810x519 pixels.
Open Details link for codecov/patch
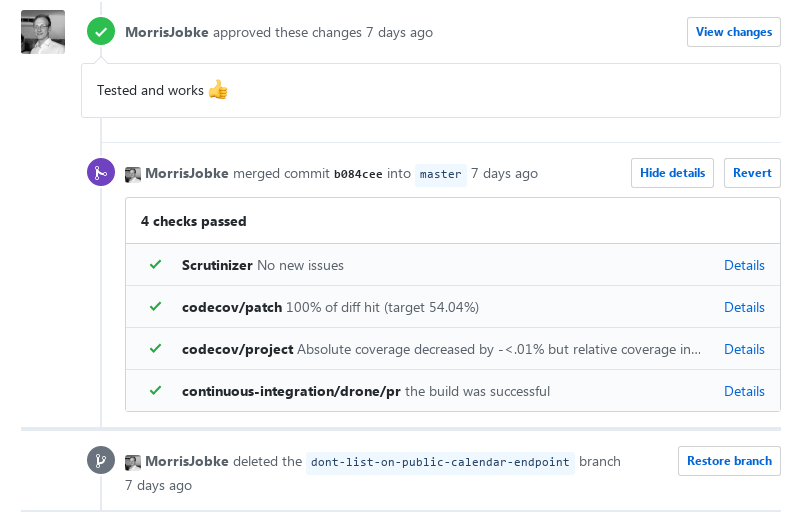[744, 307]
